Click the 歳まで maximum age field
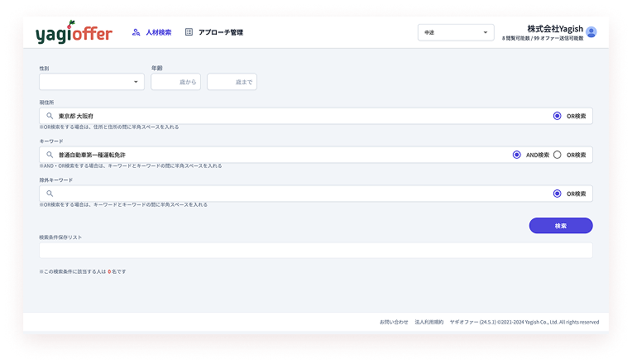Screen dimensions: 632x364 pos(232,82)
